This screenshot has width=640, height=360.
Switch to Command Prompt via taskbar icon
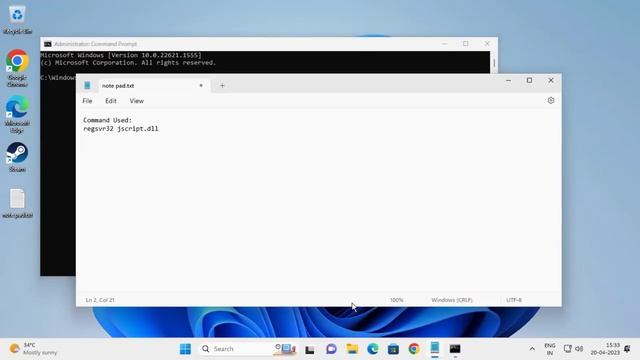455,349
